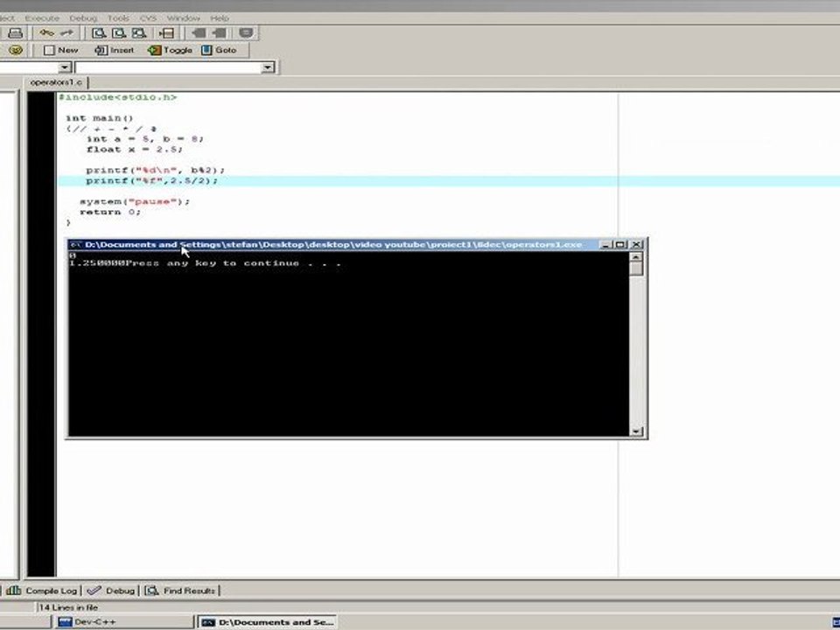Maximize the operators1.exe console window

tap(620, 245)
